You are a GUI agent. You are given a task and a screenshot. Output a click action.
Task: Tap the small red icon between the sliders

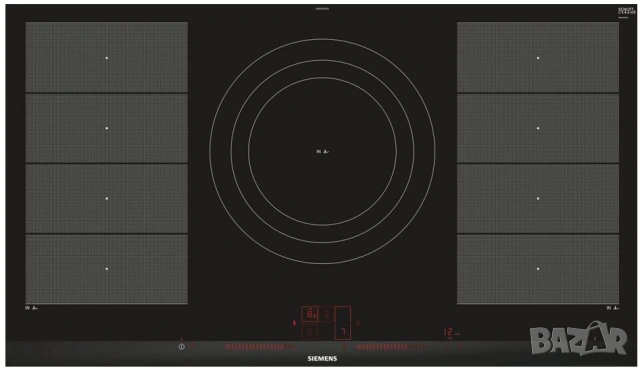344,347
